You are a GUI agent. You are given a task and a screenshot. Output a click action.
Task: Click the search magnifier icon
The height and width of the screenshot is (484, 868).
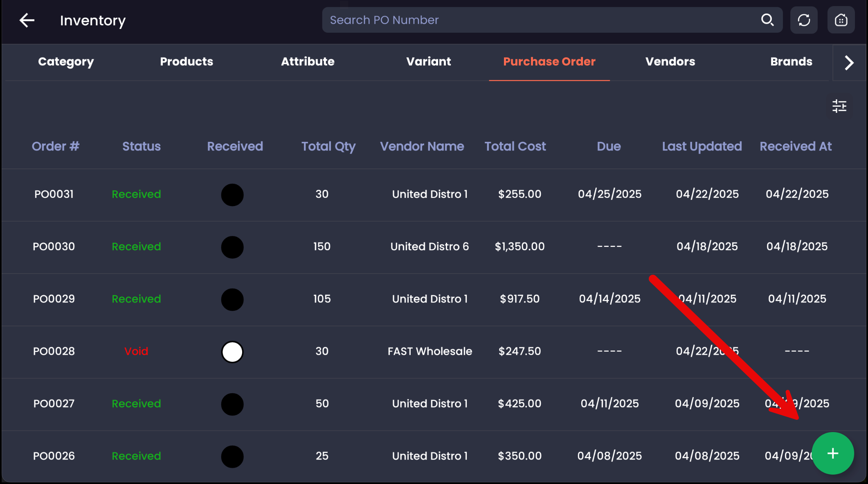click(x=767, y=20)
